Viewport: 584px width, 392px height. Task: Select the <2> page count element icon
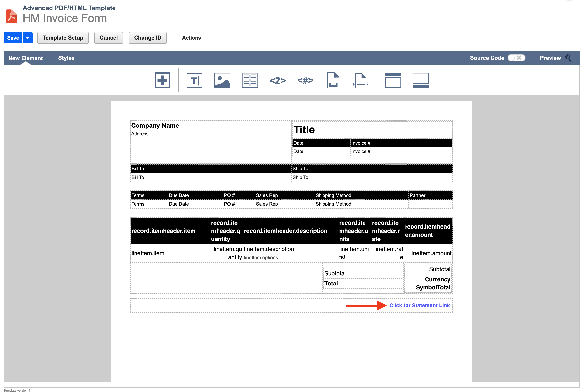pyautogui.click(x=278, y=81)
